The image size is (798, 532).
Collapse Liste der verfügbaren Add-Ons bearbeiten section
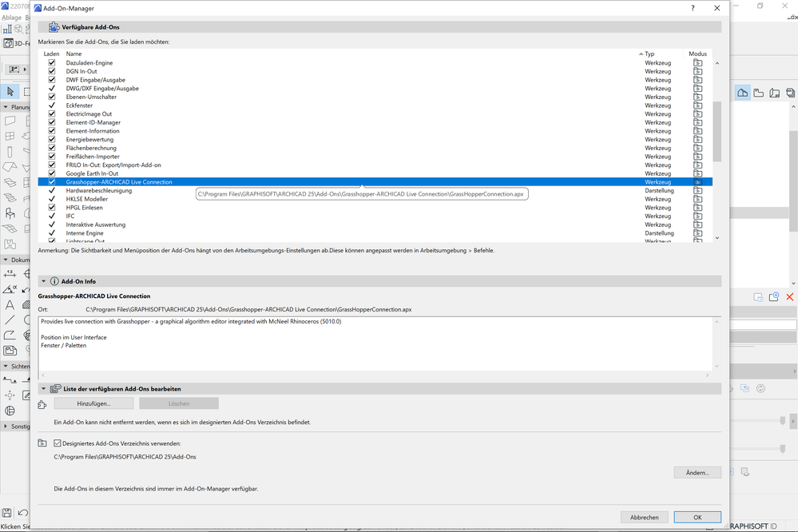click(44, 388)
